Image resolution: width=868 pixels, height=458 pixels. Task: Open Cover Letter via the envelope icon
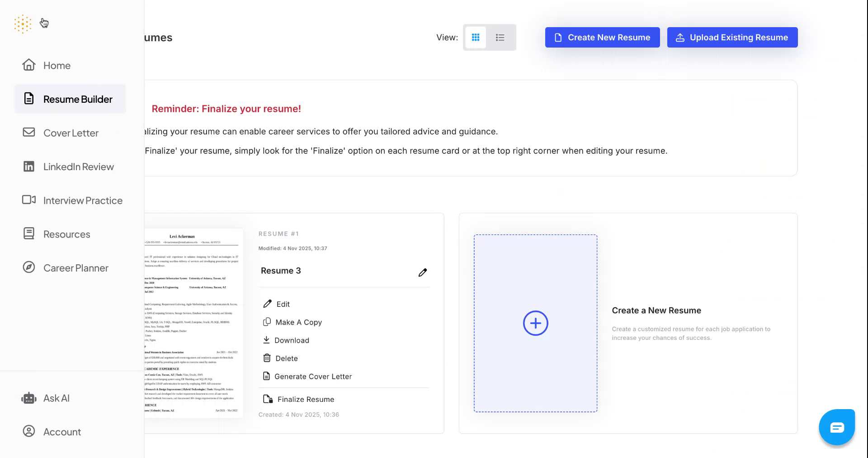pyautogui.click(x=28, y=133)
